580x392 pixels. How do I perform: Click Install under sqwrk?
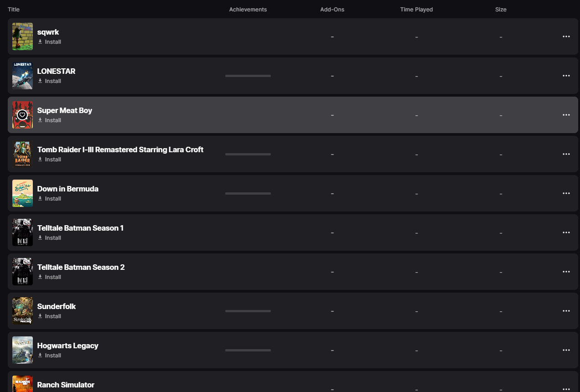[x=49, y=42]
